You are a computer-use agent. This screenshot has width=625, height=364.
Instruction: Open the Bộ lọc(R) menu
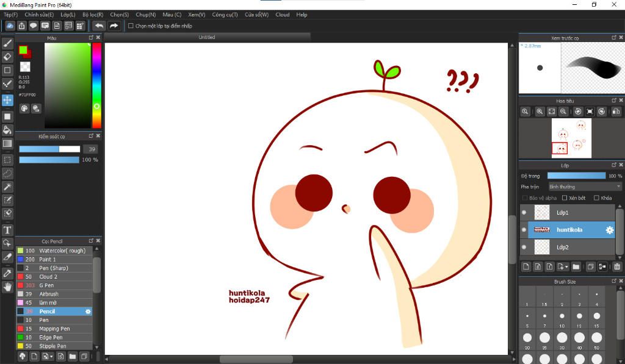coord(93,15)
